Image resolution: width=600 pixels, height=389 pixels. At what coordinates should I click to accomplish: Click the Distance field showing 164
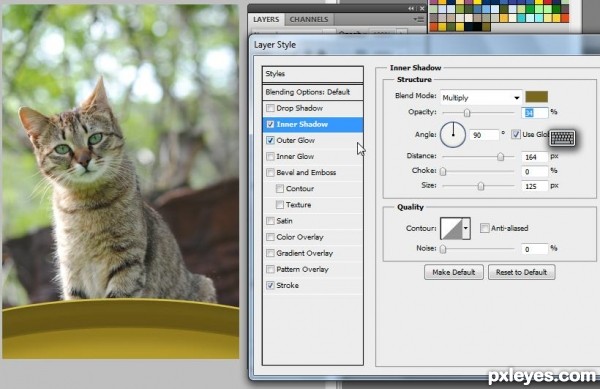tap(535, 157)
